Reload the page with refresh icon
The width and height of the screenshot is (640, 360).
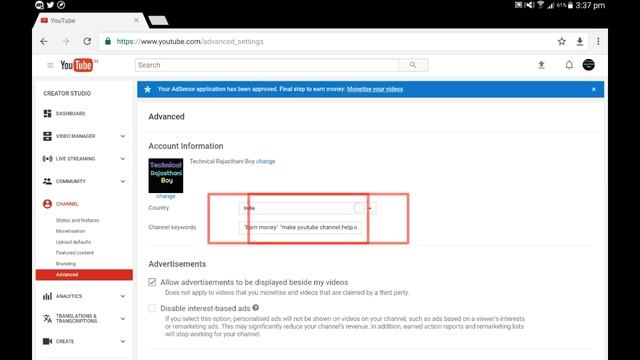click(87, 41)
